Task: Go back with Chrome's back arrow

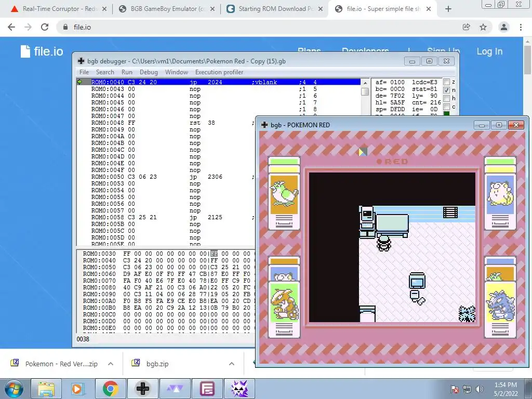Action: [11, 27]
